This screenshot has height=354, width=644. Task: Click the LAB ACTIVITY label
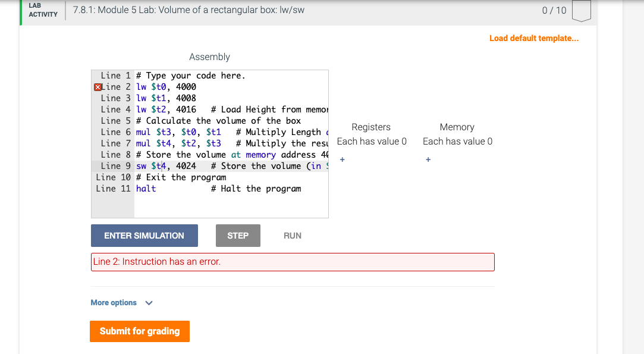42,10
